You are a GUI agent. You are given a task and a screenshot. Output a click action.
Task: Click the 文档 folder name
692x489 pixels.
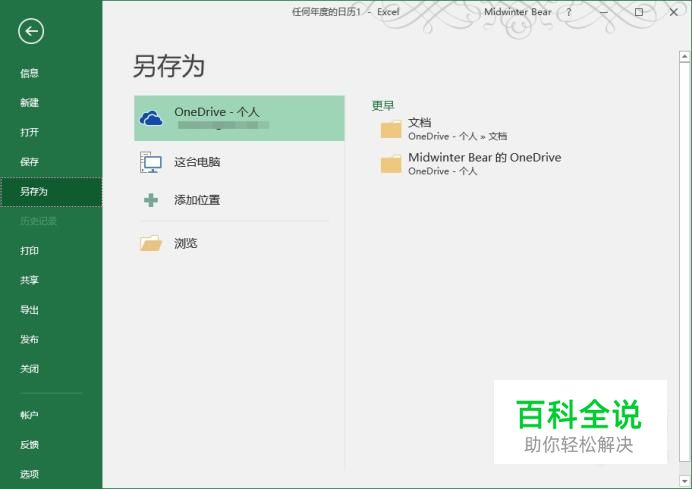coord(419,122)
